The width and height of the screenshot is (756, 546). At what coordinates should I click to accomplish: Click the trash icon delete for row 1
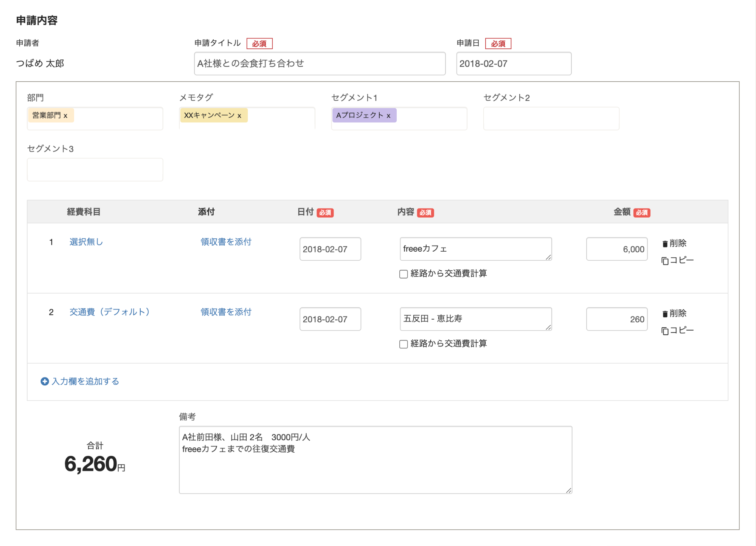click(x=665, y=244)
